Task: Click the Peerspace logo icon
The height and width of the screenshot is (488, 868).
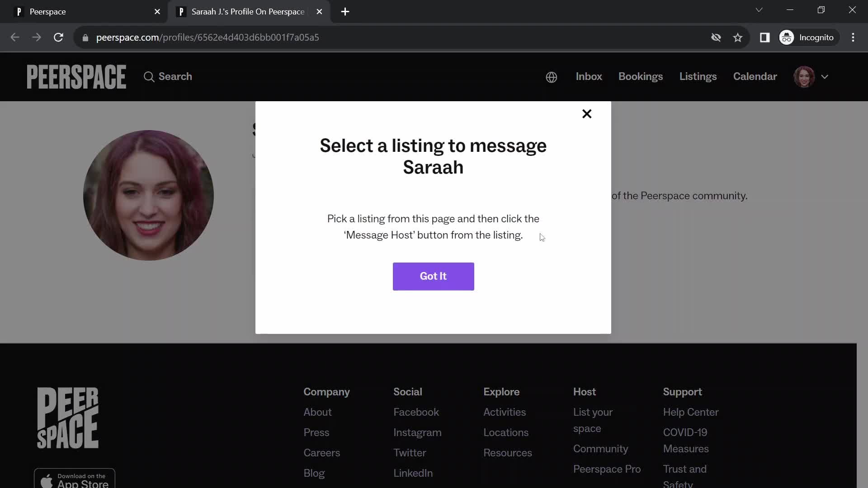Action: [x=75, y=76]
